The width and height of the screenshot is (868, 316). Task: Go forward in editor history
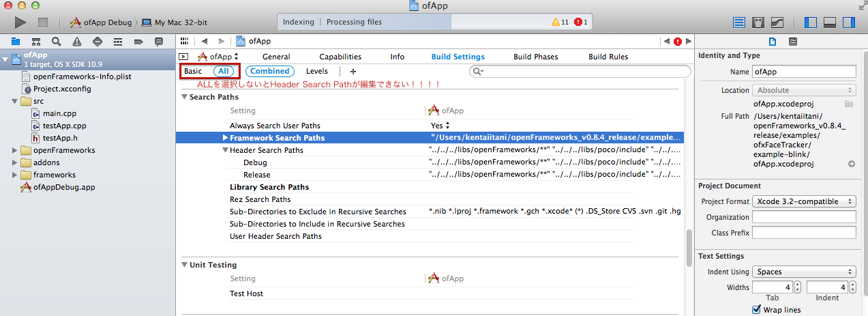pyautogui.click(x=223, y=42)
